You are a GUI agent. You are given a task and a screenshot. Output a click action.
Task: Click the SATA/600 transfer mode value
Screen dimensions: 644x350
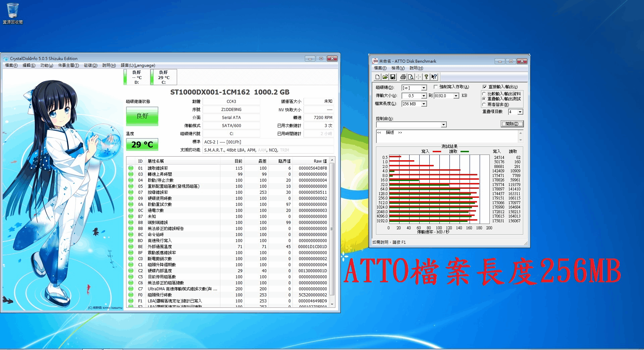pos(231,126)
